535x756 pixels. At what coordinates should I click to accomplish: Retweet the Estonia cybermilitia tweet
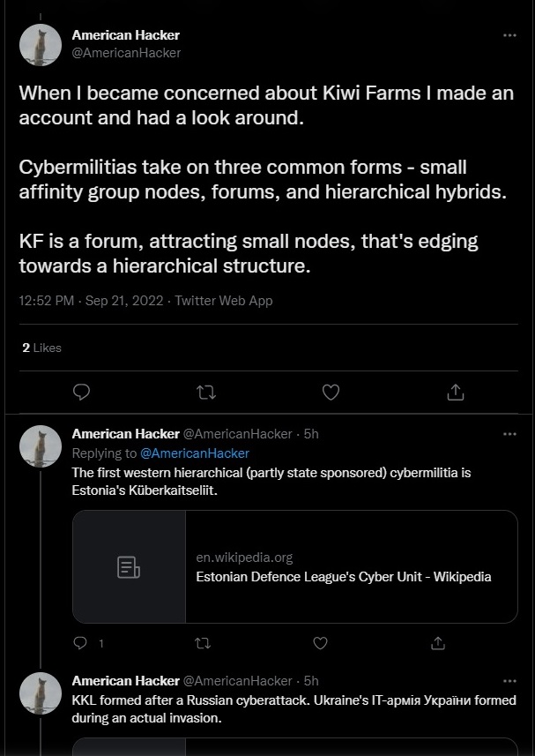(202, 644)
